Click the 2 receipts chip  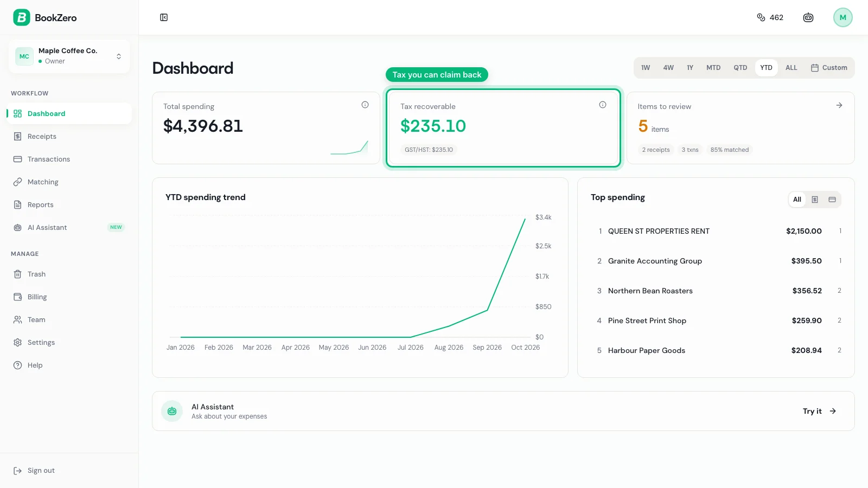tap(656, 150)
